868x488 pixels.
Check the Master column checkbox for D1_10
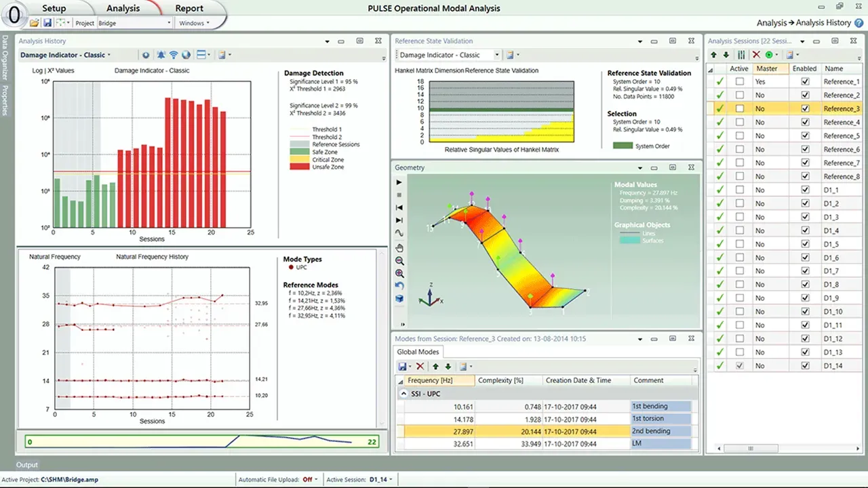[x=739, y=311]
